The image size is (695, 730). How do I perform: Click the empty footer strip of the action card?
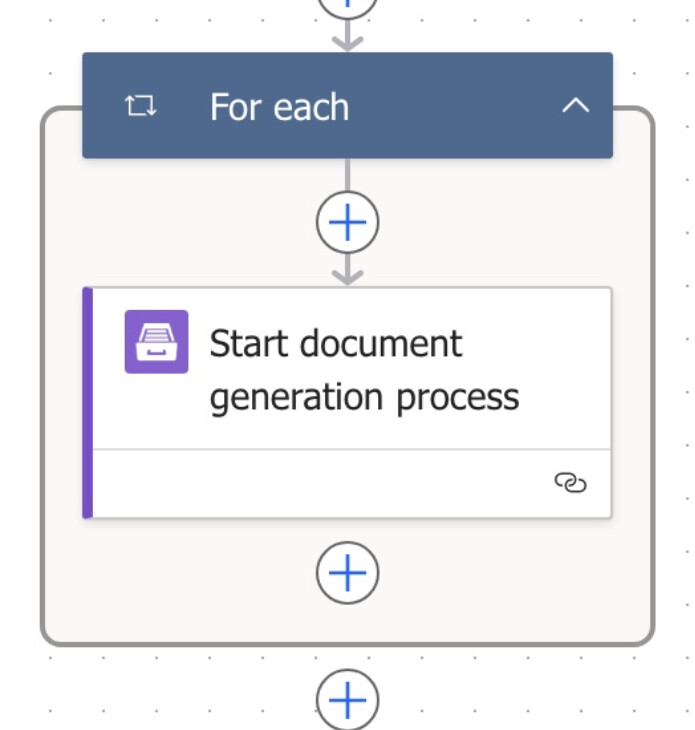(x=320, y=484)
